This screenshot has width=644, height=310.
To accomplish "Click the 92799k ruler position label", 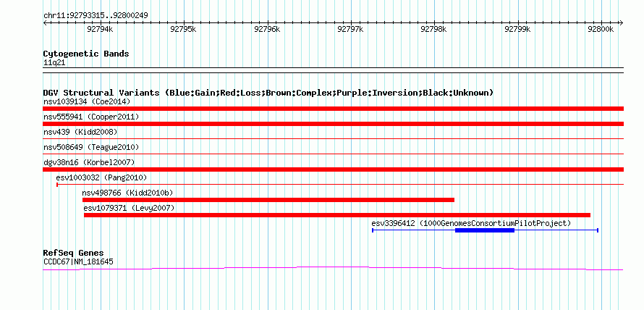I will pyautogui.click(x=517, y=29).
